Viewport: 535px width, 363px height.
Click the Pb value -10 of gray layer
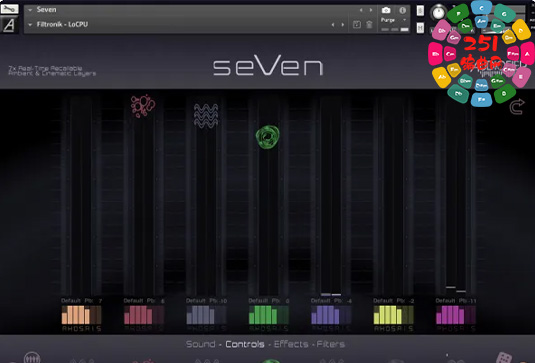pos(223,301)
